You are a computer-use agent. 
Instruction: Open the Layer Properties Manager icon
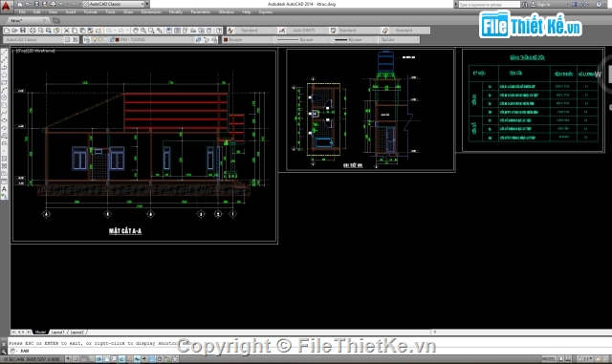click(x=87, y=40)
